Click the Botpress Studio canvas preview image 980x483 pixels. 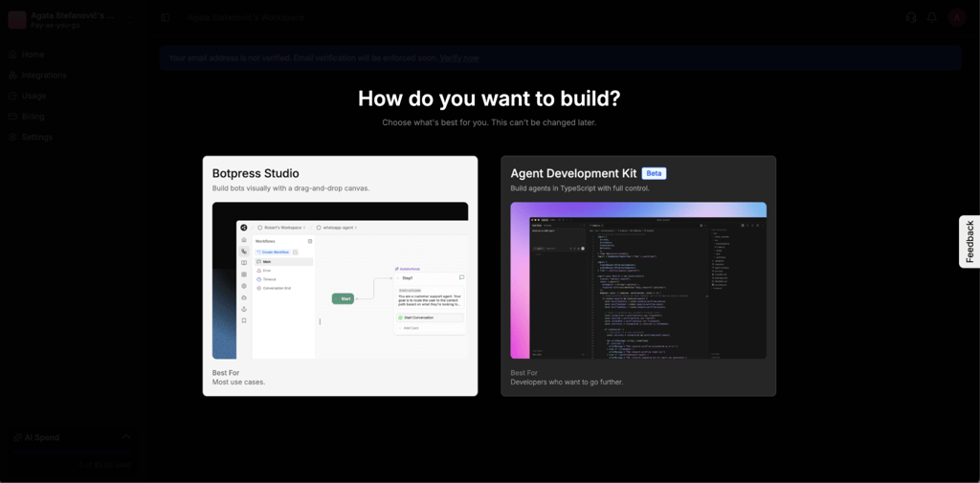340,280
